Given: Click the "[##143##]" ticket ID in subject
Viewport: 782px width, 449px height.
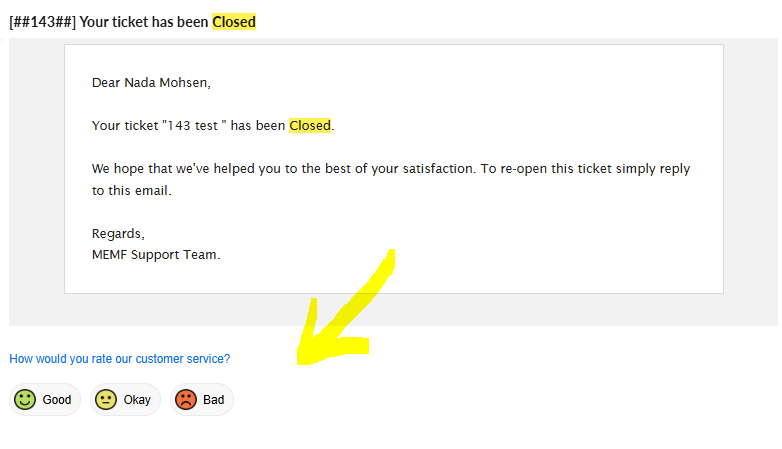Looking at the screenshot, I should (x=42, y=22).
